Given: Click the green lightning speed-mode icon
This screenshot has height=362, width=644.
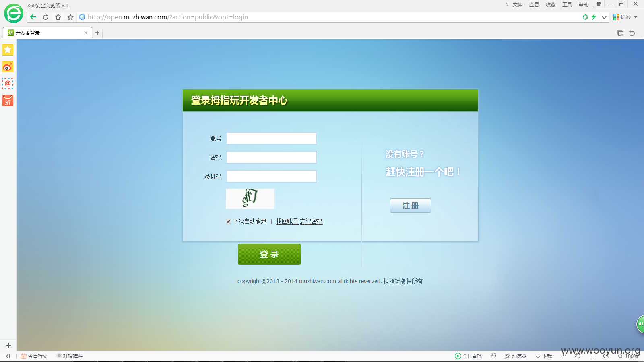Looking at the screenshot, I should pyautogui.click(x=594, y=17).
